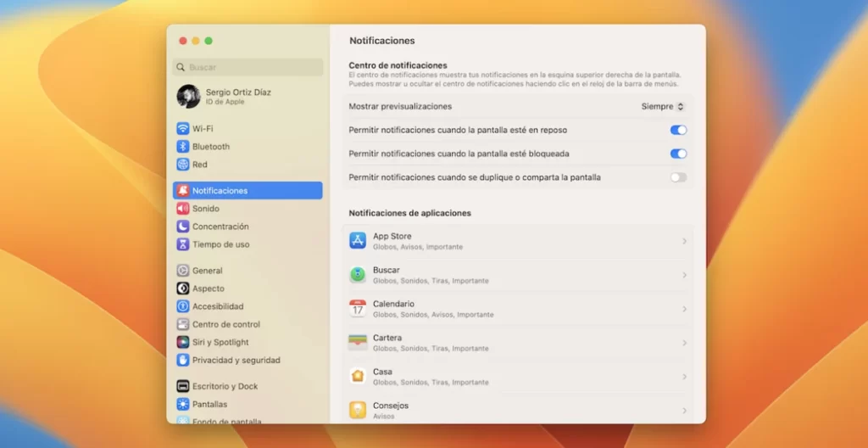Click the Sonido speaker icon

tap(183, 209)
